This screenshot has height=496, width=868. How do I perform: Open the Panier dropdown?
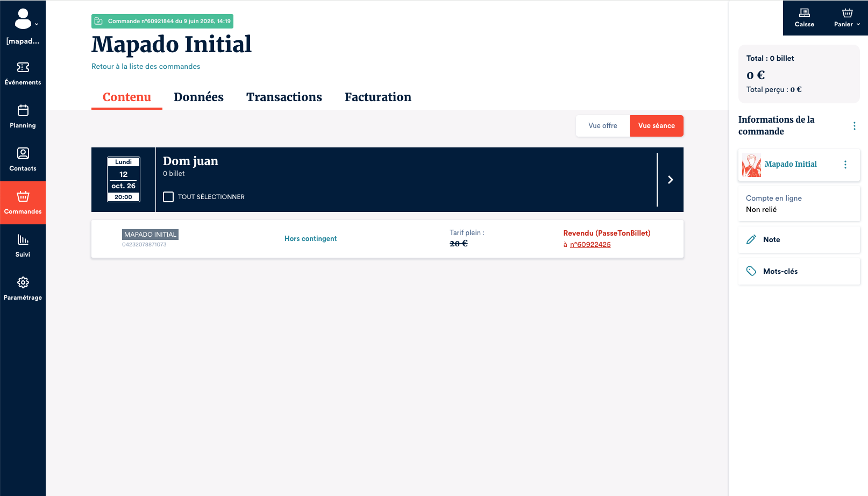pos(847,18)
